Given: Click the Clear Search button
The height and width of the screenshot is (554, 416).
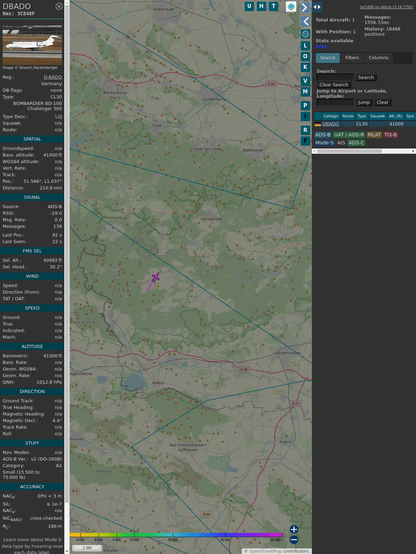Looking at the screenshot, I should coord(334,85).
